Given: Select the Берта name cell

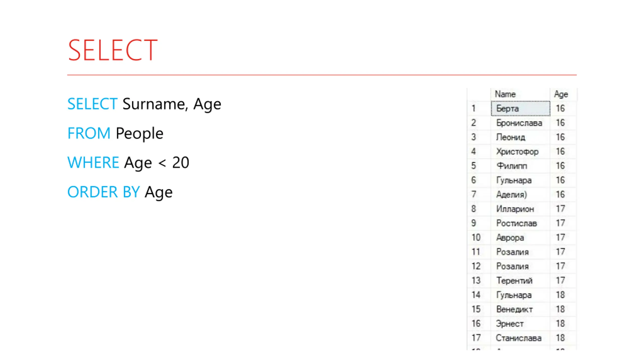Looking at the screenshot, I should click(x=520, y=109).
